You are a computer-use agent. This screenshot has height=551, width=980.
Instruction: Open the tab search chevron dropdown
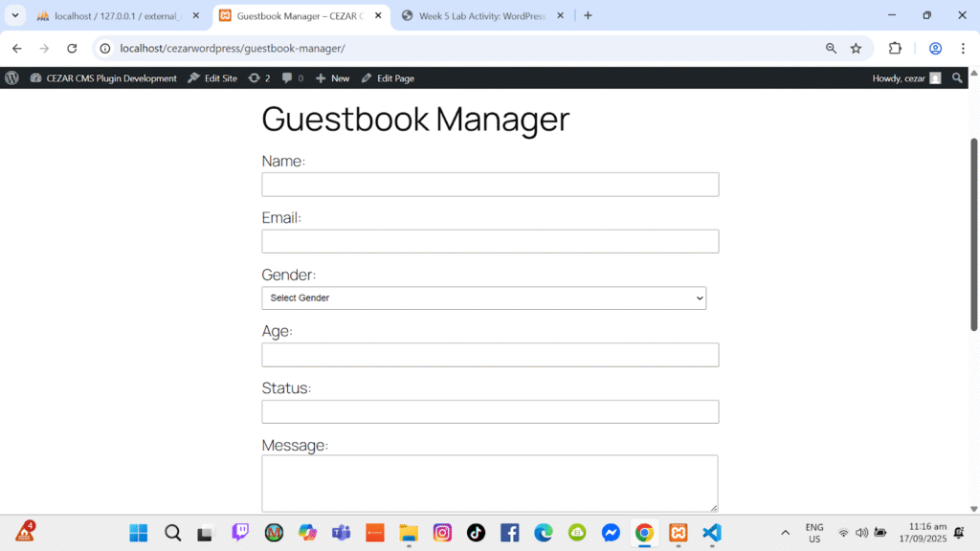point(15,15)
